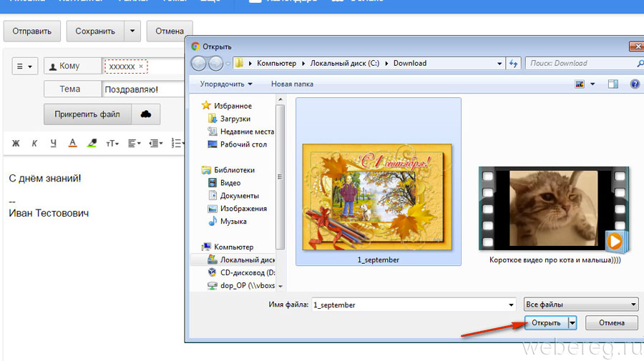This screenshot has height=361, width=644.
Task: Click the Имя файла input field
Action: coord(409,305)
